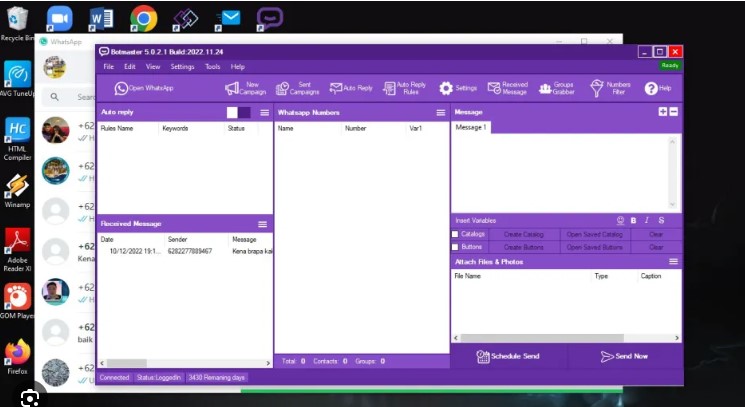Click the search icon in WhatsApp window
This screenshot has height=407, width=745.
click(55, 97)
